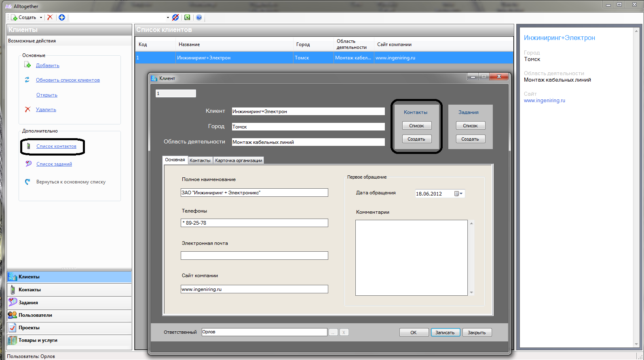
Task: Select the Товары и услуги navigation section
Action: pos(69,340)
